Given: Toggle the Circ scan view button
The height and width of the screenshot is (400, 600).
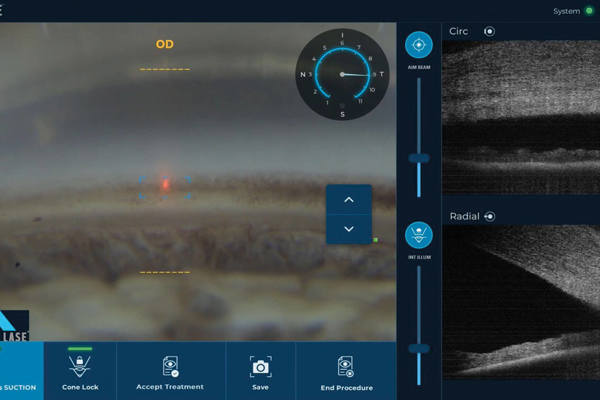Looking at the screenshot, I should pos(489,31).
